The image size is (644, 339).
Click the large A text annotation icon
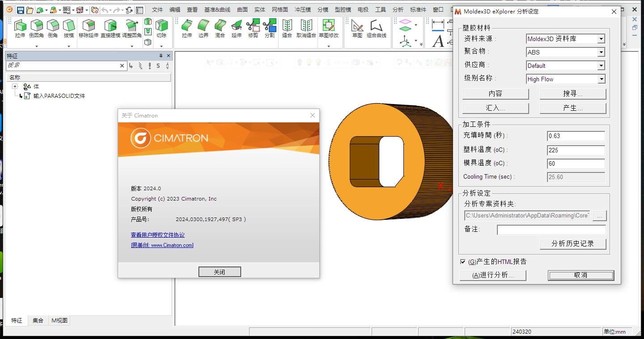coord(438,41)
